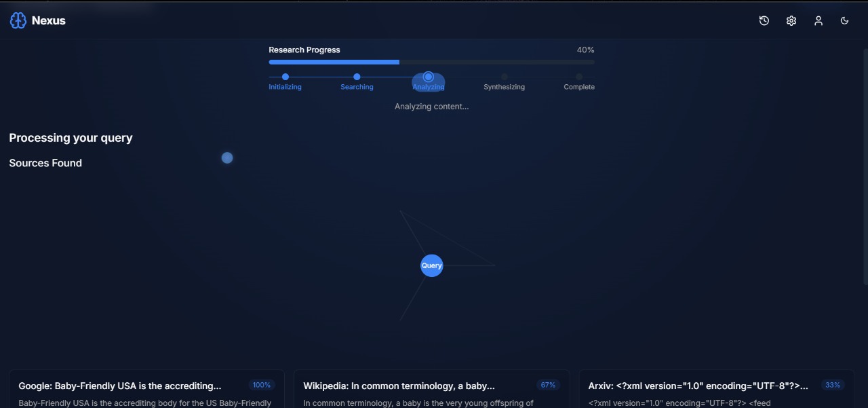Click the Nexus title text
The width and height of the screenshot is (868, 408).
[x=49, y=21]
